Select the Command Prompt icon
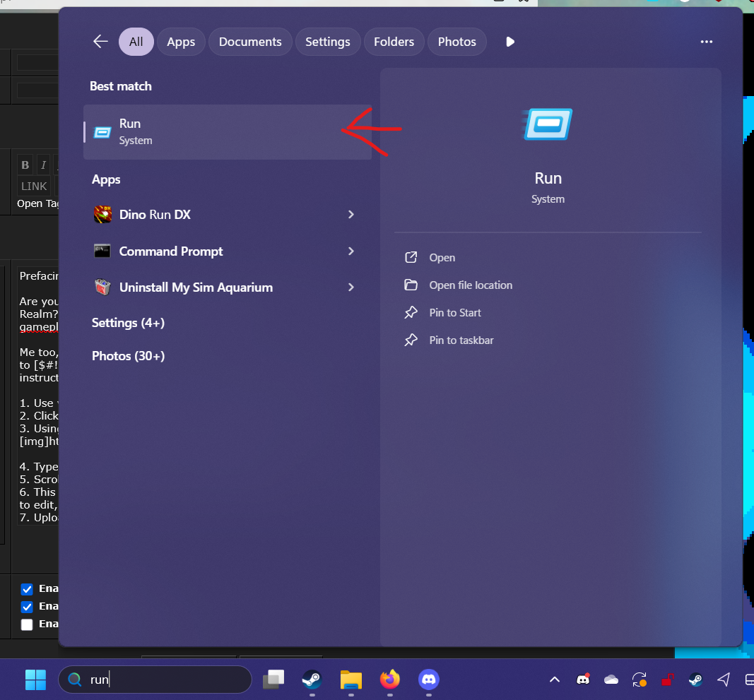 (x=102, y=251)
